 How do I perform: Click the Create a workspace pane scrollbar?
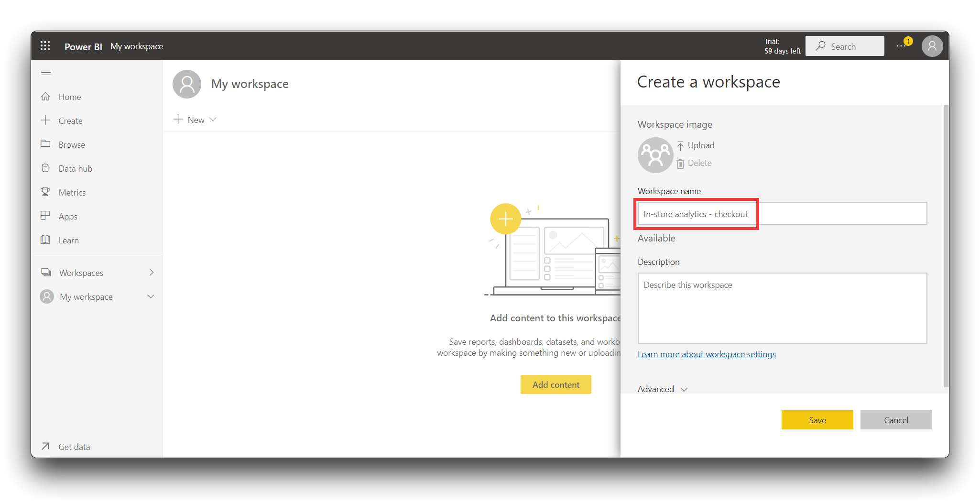(x=946, y=246)
